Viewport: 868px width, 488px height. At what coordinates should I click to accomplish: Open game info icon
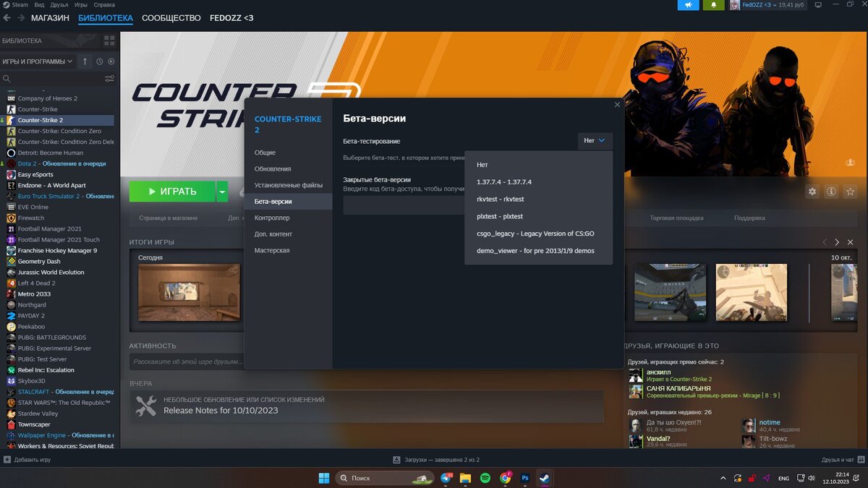point(831,192)
